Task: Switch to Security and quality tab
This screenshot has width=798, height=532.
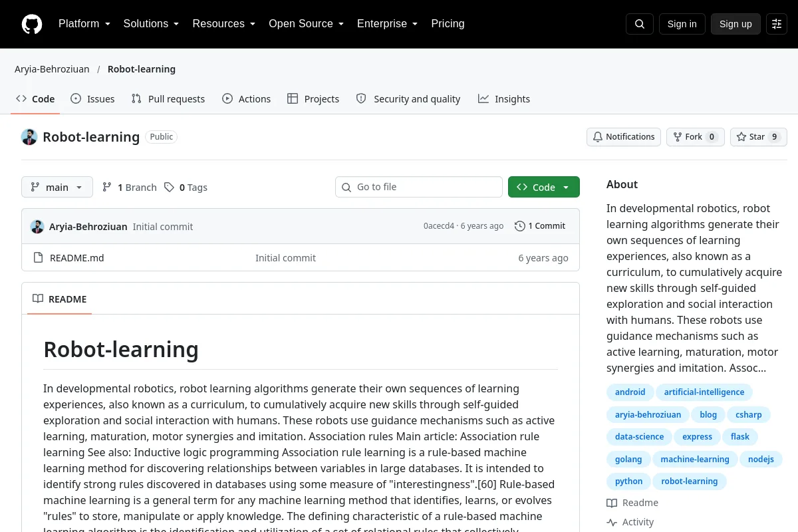Action: coord(408,99)
